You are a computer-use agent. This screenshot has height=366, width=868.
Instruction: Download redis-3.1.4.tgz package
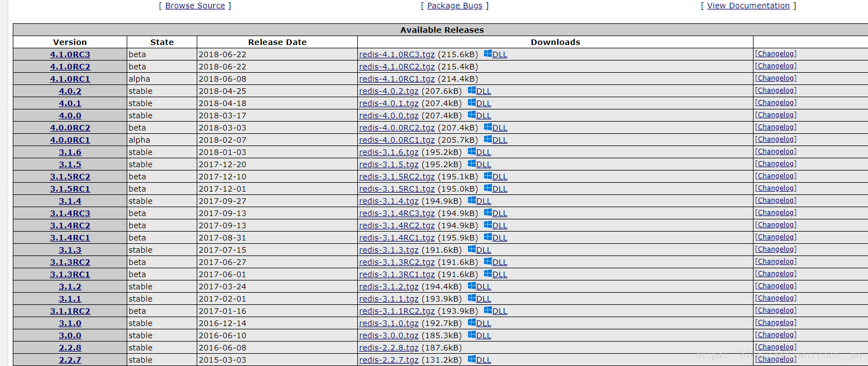389,201
